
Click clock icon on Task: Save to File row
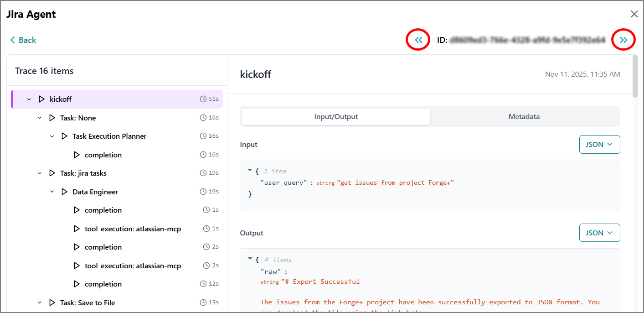coord(203,303)
